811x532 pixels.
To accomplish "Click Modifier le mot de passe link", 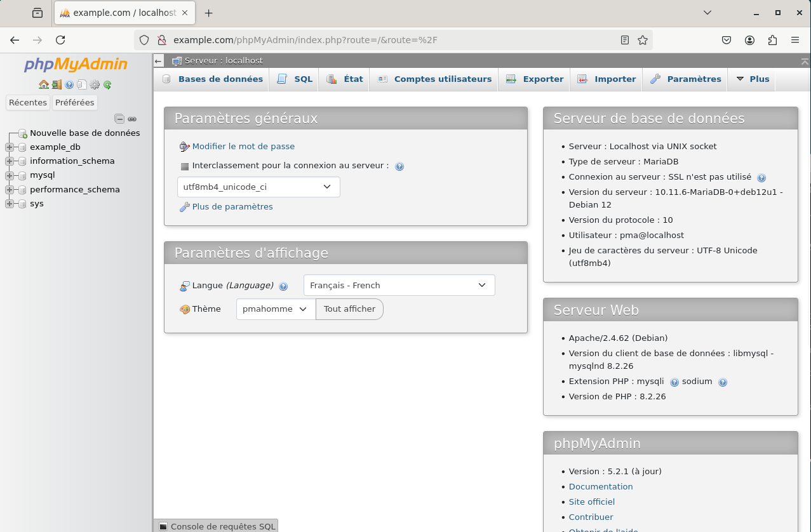I will click(x=243, y=147).
